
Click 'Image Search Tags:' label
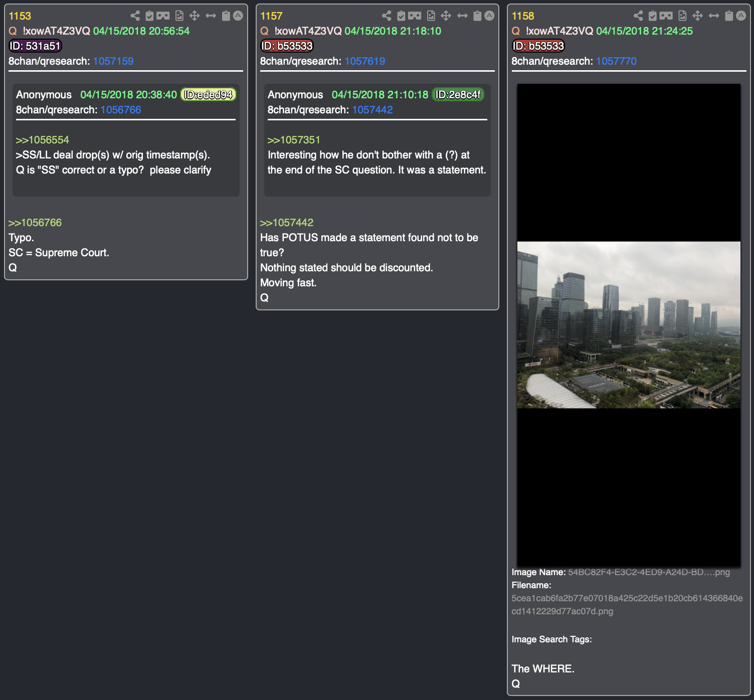tap(552, 639)
